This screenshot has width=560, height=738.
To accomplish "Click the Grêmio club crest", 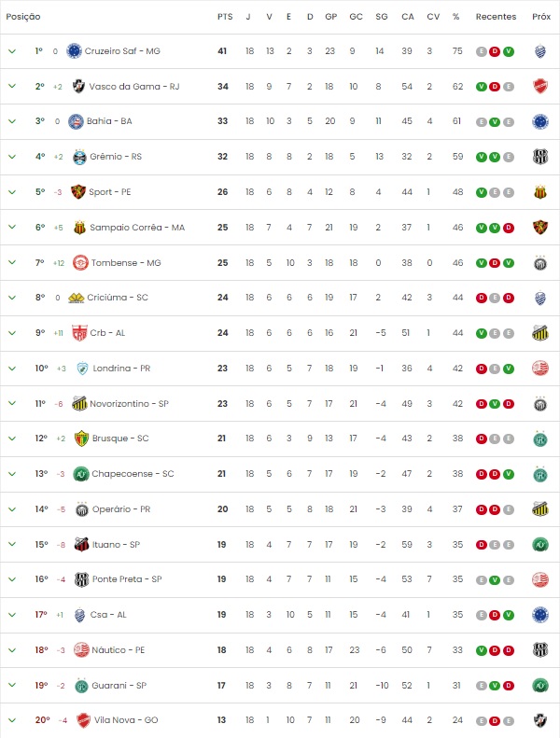I will click(79, 157).
